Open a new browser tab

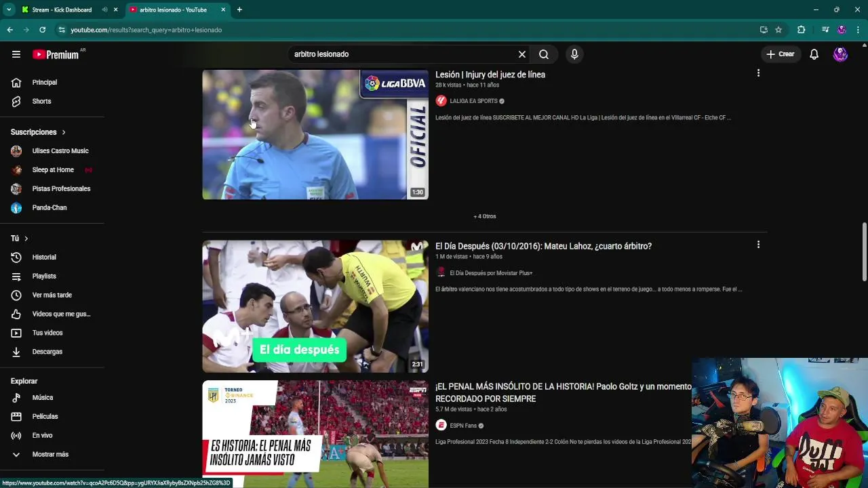coord(239,9)
